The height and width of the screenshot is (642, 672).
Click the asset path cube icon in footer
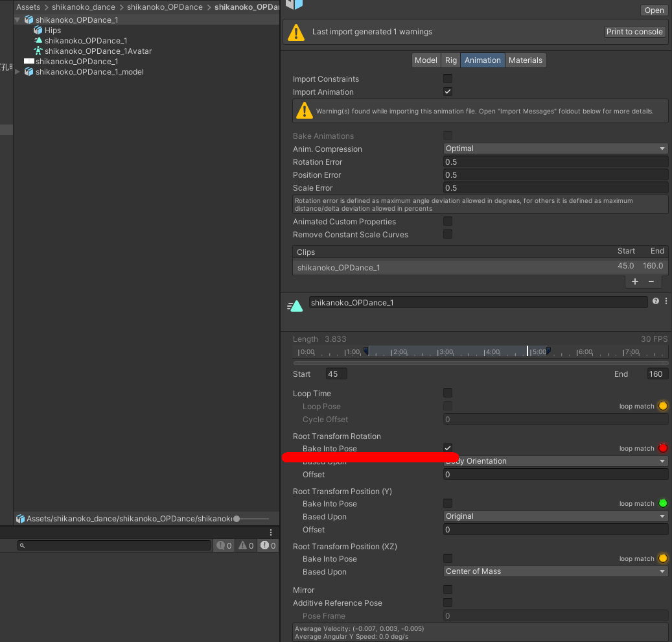tap(20, 519)
